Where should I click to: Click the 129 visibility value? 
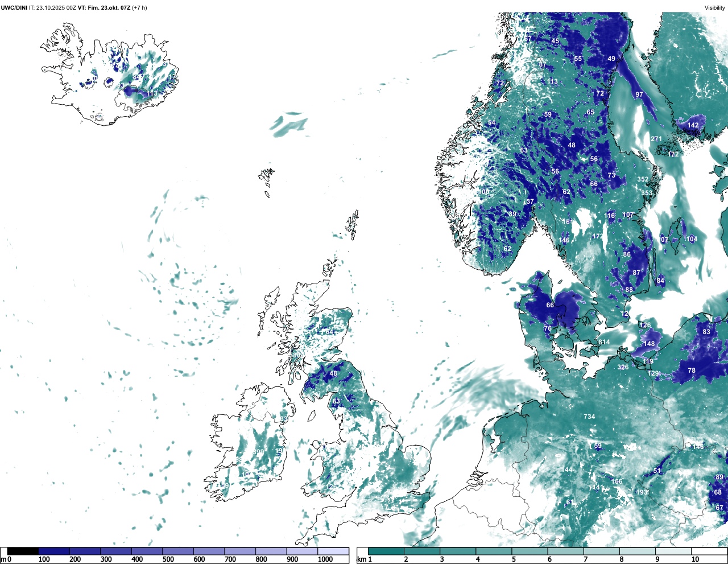(x=653, y=374)
